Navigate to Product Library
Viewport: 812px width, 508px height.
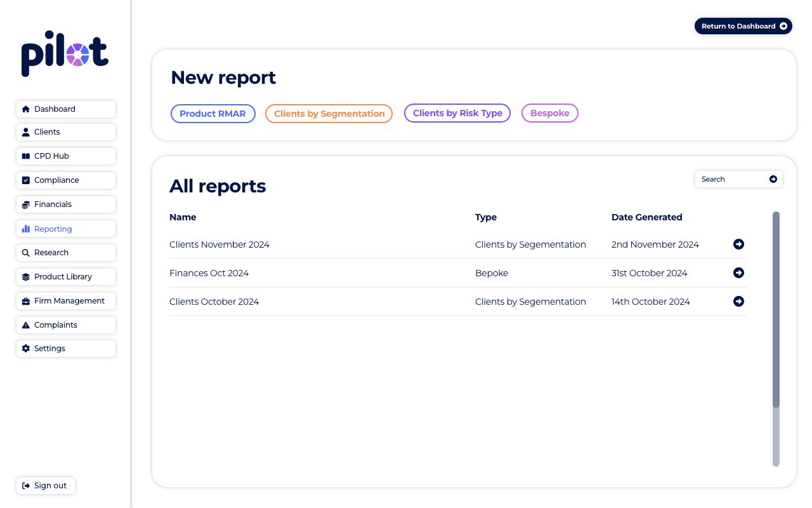click(66, 277)
